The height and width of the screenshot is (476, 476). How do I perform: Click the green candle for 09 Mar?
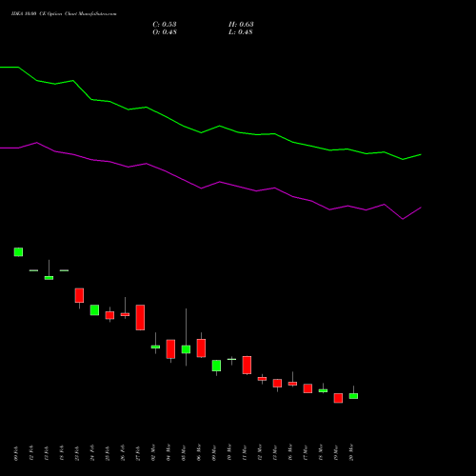point(216,366)
